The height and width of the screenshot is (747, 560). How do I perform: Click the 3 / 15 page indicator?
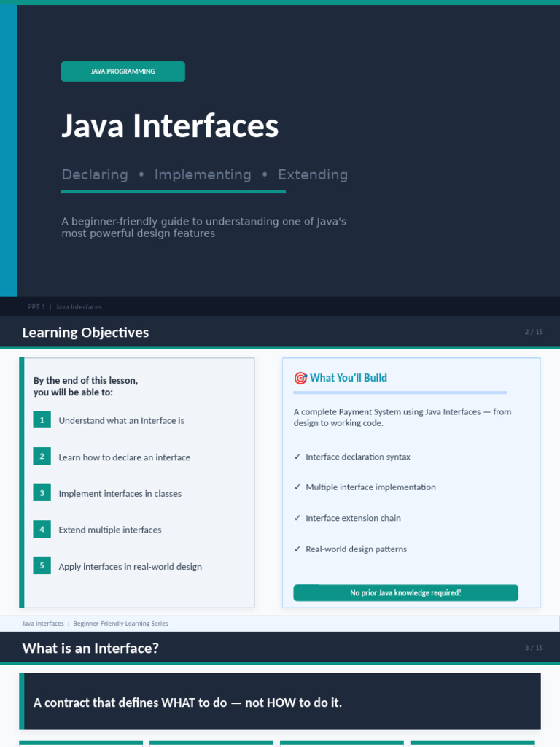534,648
